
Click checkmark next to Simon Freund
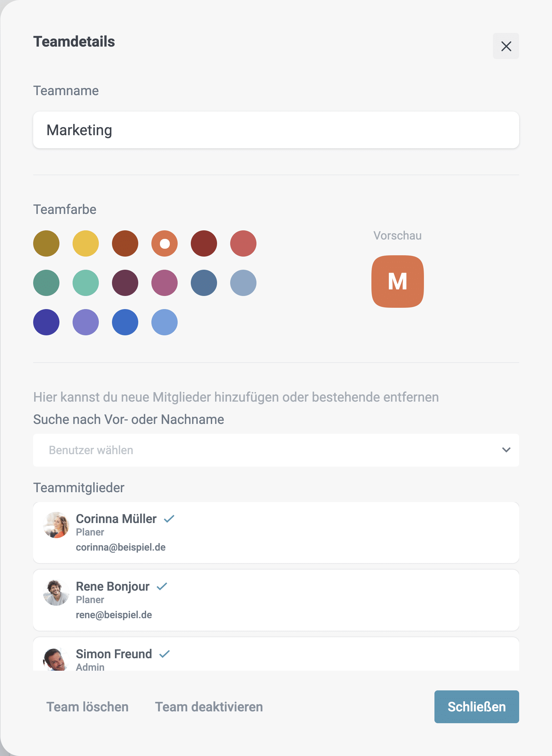(165, 654)
